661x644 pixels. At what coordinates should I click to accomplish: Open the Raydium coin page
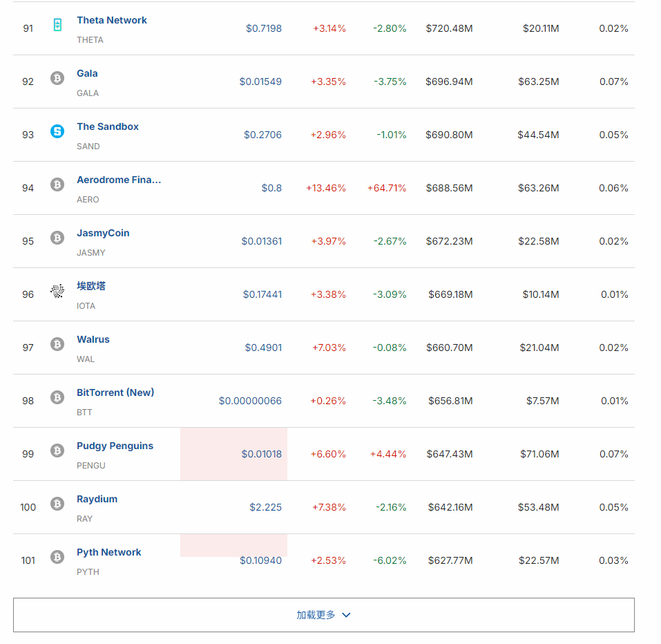[97, 499]
